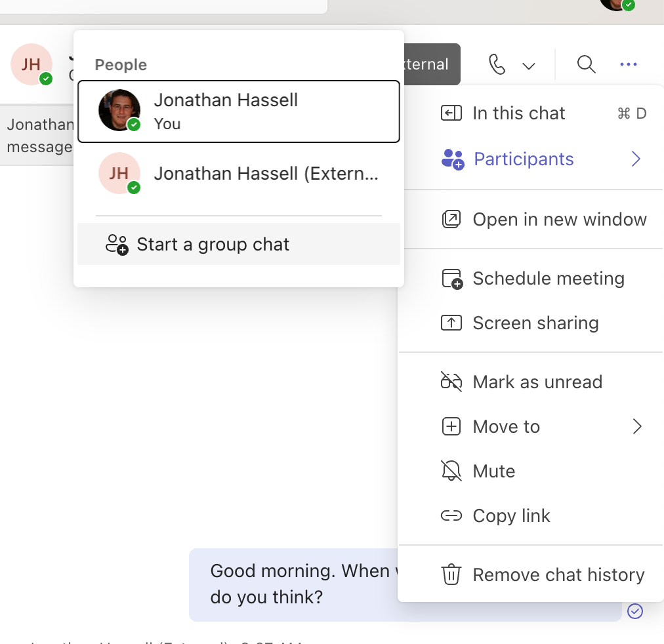Image resolution: width=664 pixels, height=644 pixels.
Task: Select Jonathan Hassell (External) participant
Action: click(x=239, y=174)
